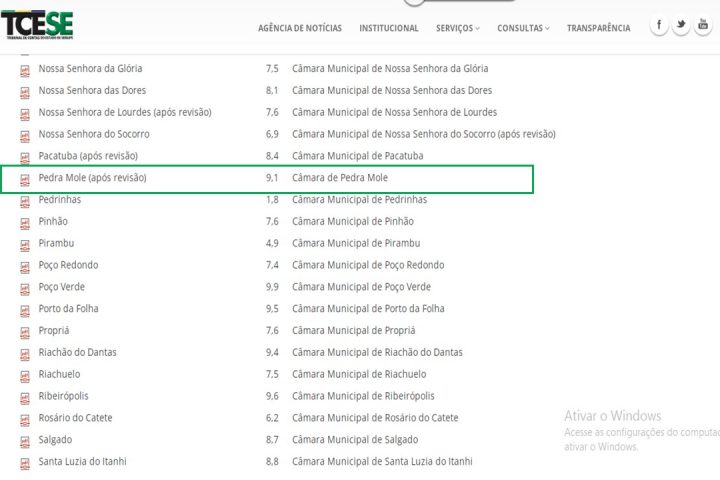Image resolution: width=720 pixels, height=480 pixels.
Task: Open the YouTube social icon
Action: [x=704, y=26]
